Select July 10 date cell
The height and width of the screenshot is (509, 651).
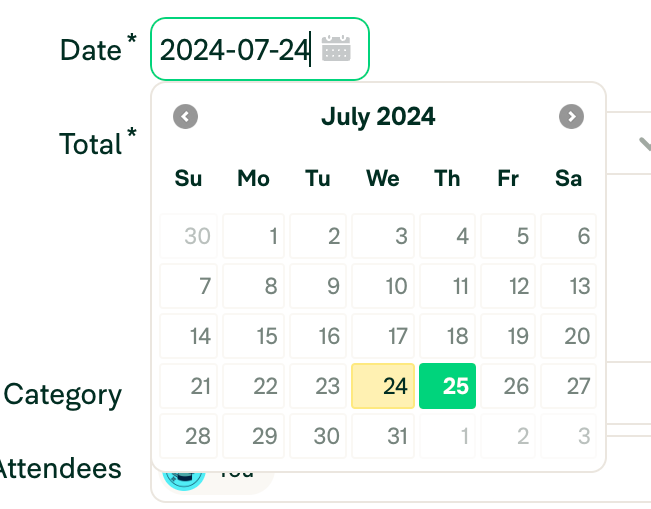(x=383, y=287)
